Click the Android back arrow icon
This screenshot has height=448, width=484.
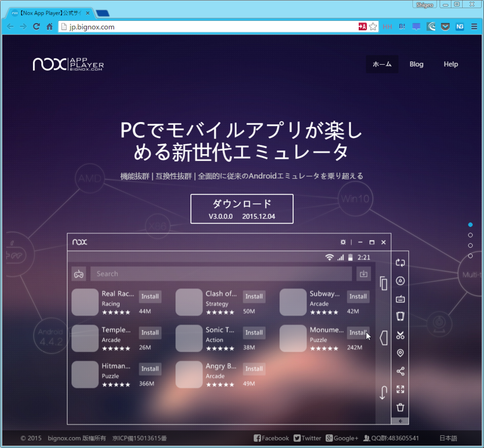click(383, 393)
